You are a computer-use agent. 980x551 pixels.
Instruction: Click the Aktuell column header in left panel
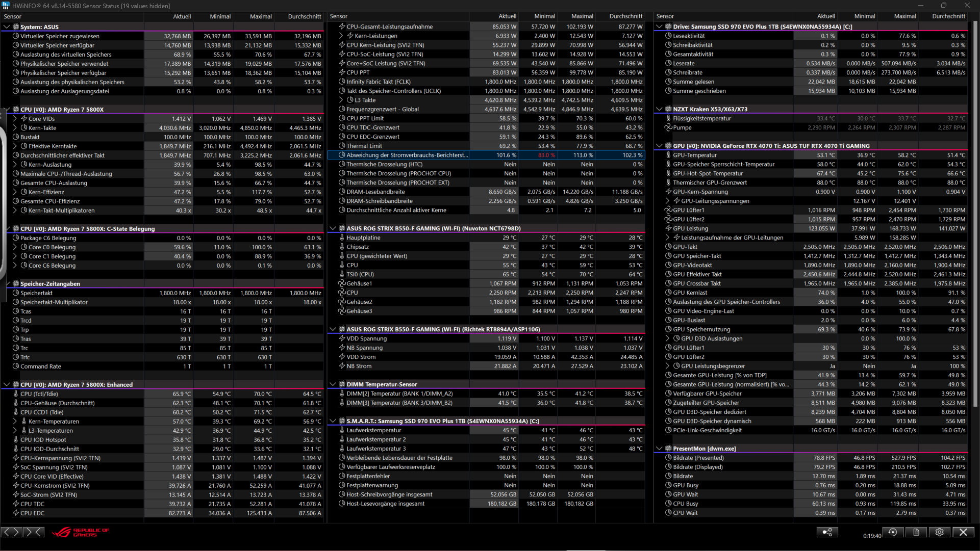point(182,16)
